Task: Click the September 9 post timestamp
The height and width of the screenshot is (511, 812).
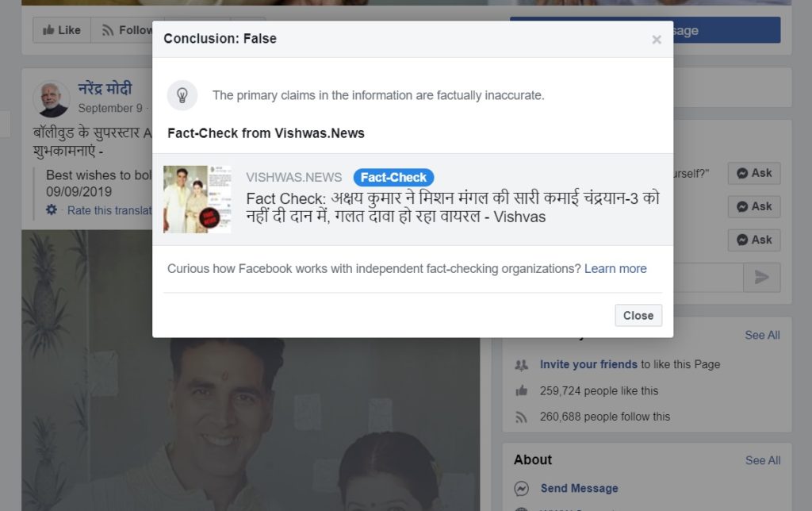Action: (x=109, y=108)
